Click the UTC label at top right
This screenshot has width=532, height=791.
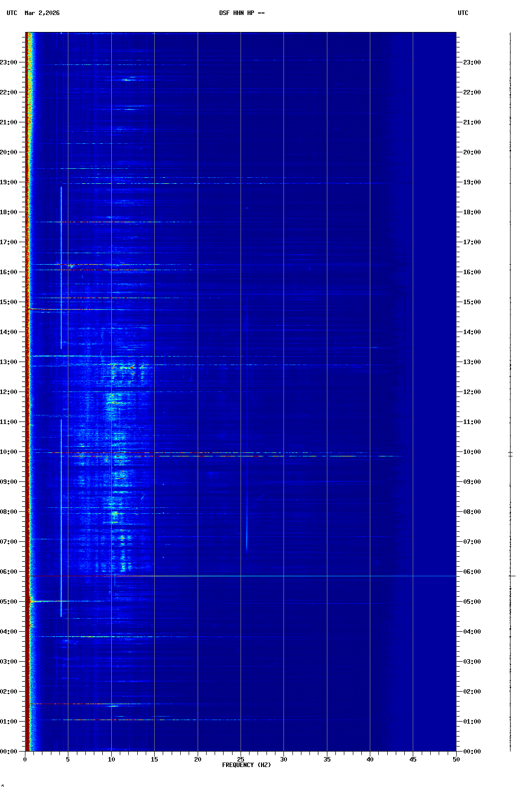tap(463, 13)
